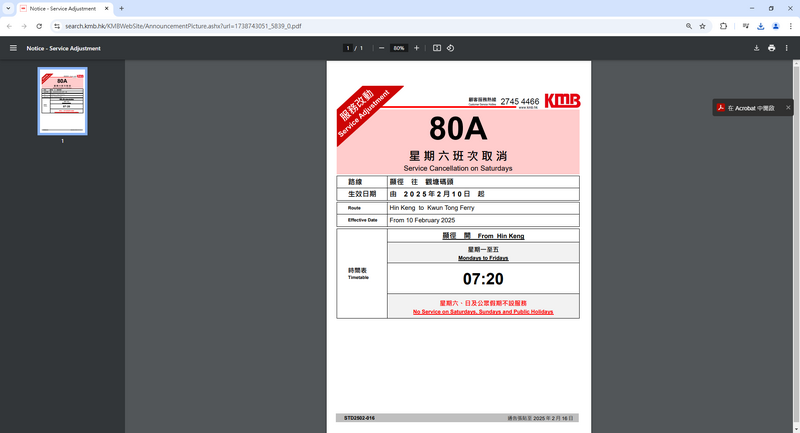Print the PDF document
This screenshot has width=800, height=433.
click(772, 48)
